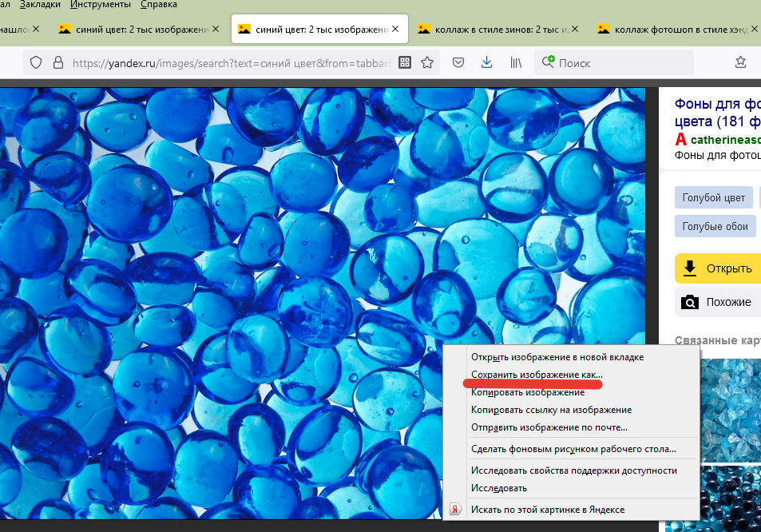Open the library bookshelf icon

(516, 62)
